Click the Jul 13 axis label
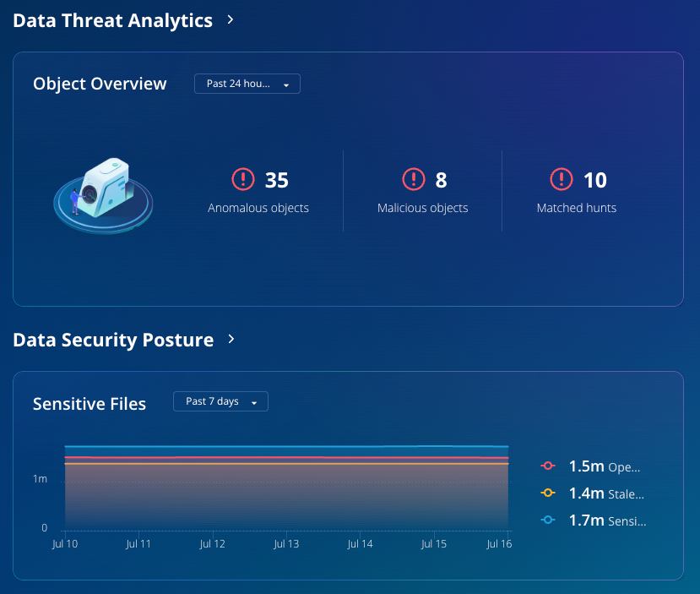Screen dimensions: 700x594 [286, 544]
